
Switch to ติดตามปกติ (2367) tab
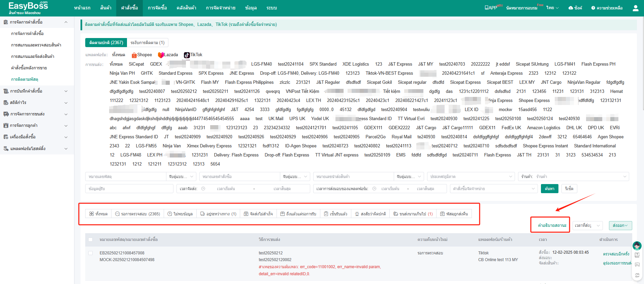point(106,43)
